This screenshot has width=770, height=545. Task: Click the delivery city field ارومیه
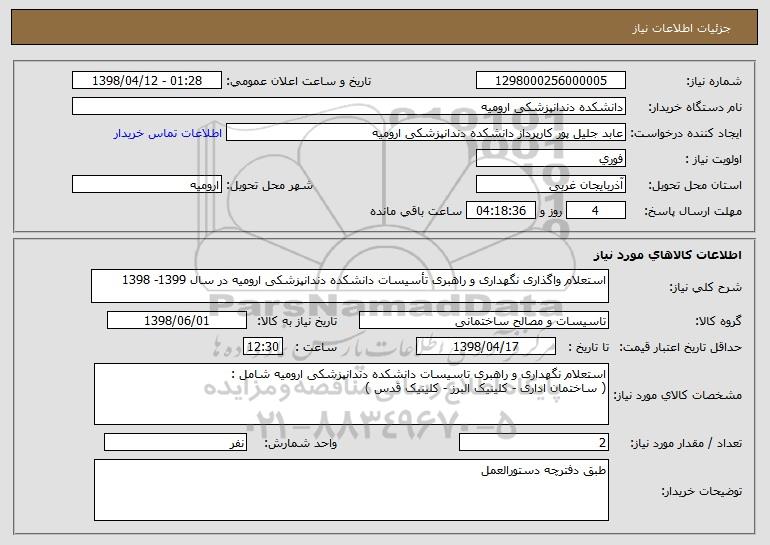[x=147, y=184]
